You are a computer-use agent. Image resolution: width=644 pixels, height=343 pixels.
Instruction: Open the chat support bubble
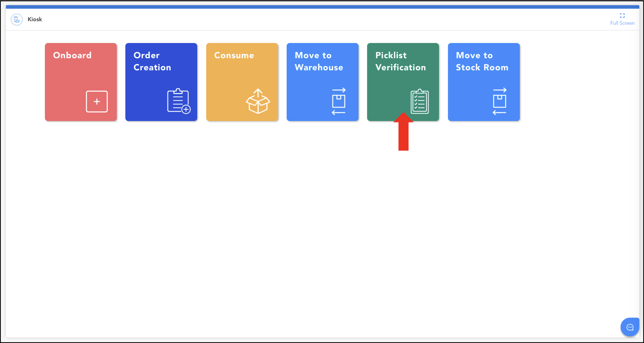pyautogui.click(x=629, y=327)
